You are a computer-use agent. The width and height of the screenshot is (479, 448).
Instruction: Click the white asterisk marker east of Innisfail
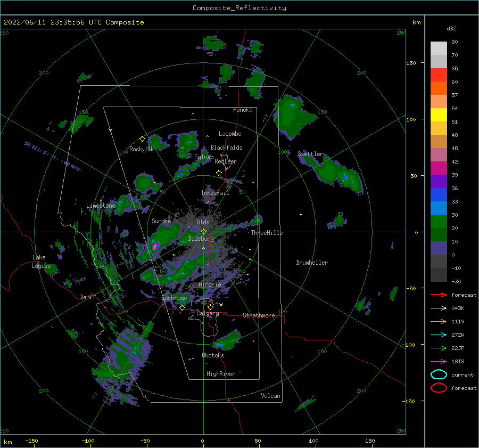tap(253, 183)
